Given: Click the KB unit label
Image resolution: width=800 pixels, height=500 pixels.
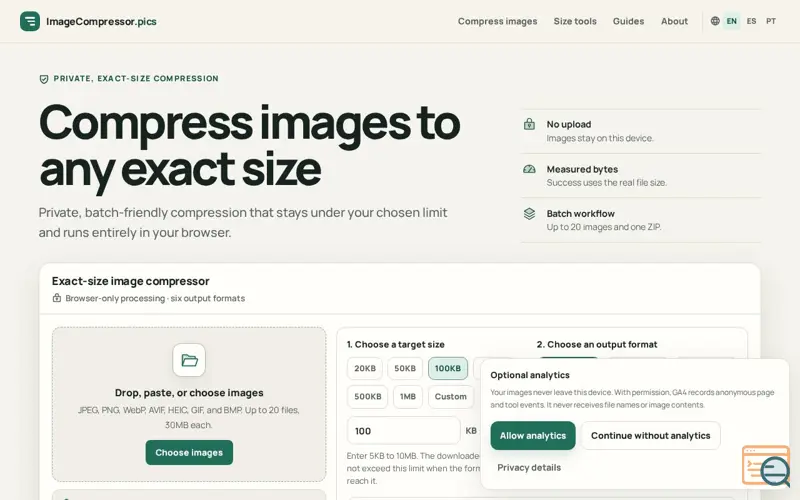Looking at the screenshot, I should pyautogui.click(x=471, y=431).
